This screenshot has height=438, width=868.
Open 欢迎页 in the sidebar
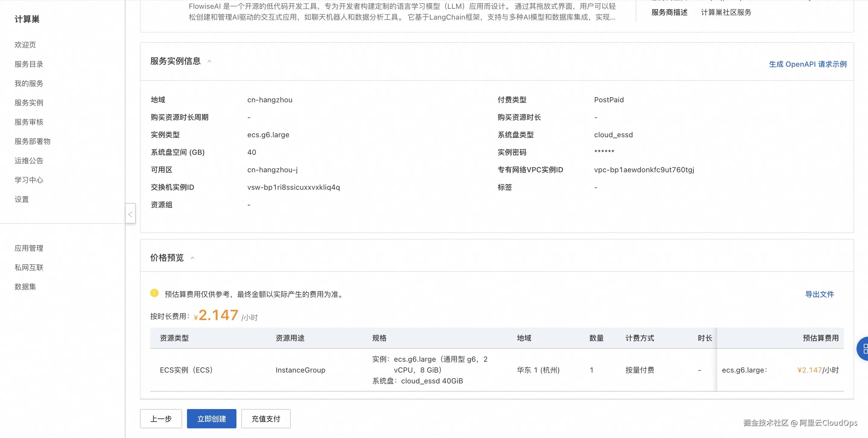[x=25, y=45]
